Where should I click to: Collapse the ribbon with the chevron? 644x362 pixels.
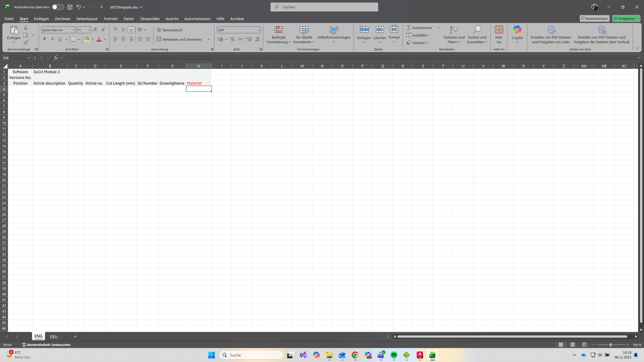point(637,48)
